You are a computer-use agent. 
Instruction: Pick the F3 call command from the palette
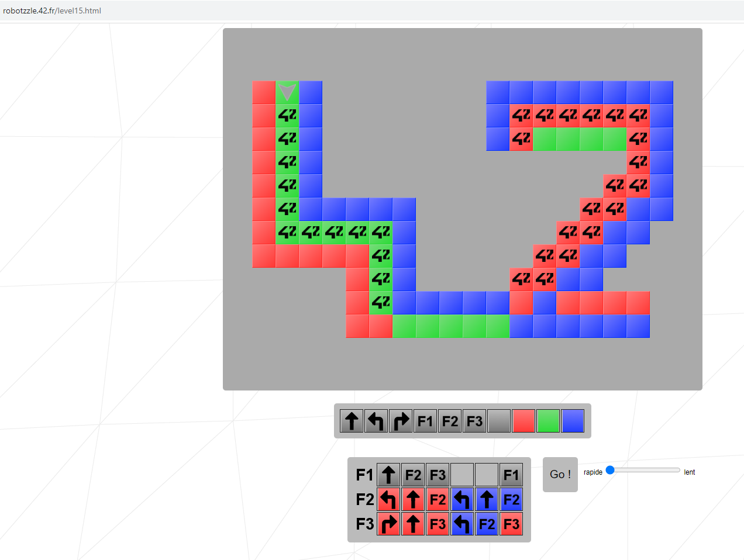474,420
